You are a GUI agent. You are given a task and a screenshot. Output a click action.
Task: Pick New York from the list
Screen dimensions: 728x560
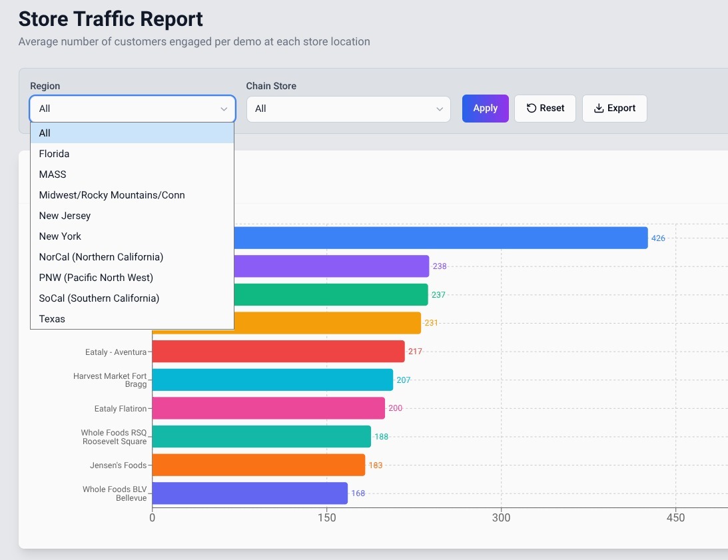(x=132, y=236)
